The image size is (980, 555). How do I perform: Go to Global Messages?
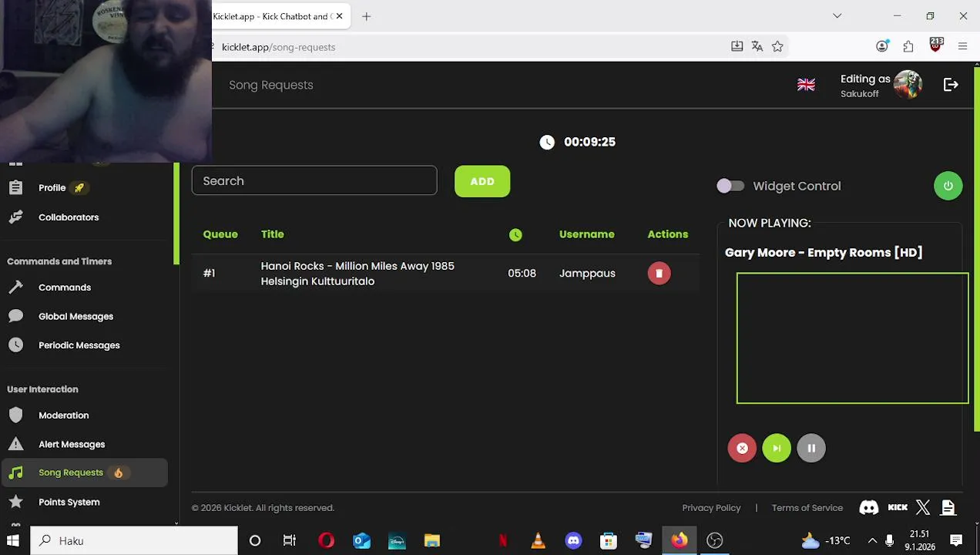76,316
